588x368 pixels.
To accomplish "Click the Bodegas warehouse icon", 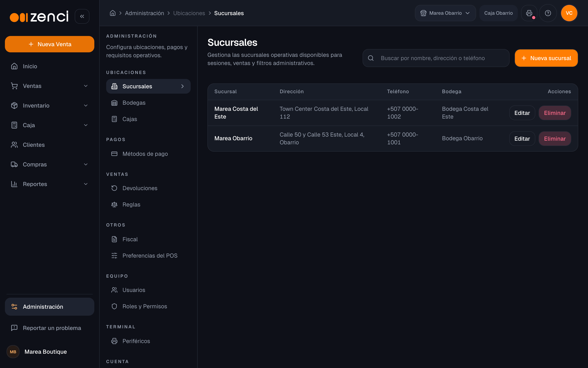I will [x=114, y=103].
